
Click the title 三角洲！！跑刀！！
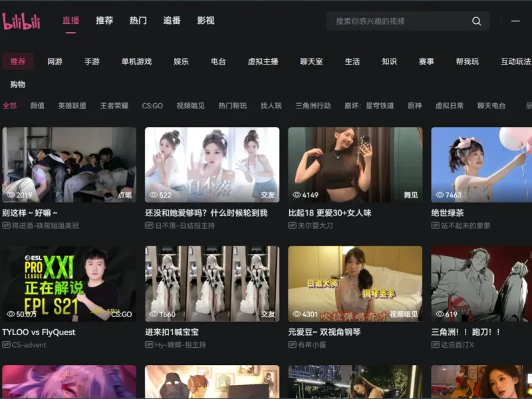pos(465,332)
